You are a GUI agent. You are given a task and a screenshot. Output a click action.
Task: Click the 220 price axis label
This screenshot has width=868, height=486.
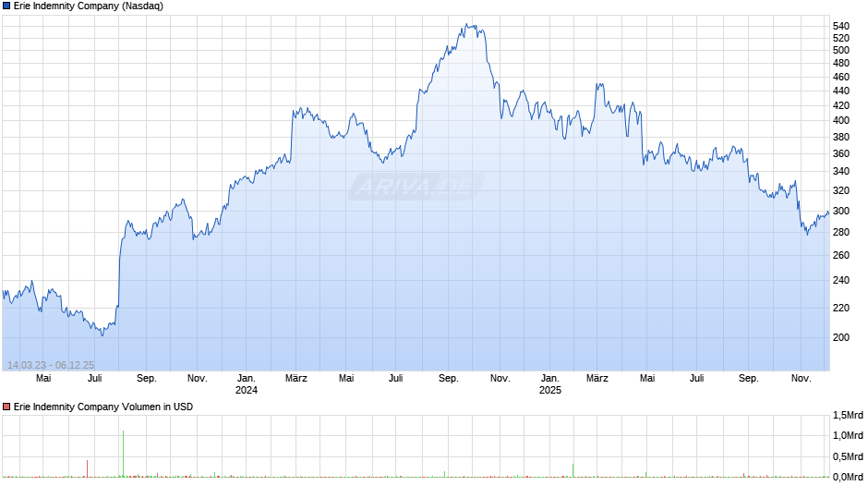841,308
